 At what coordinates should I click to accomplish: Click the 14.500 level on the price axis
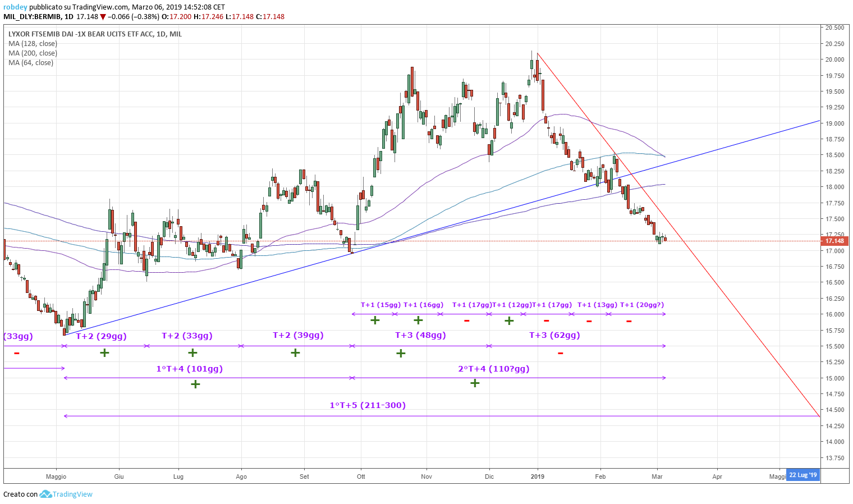tap(834, 410)
